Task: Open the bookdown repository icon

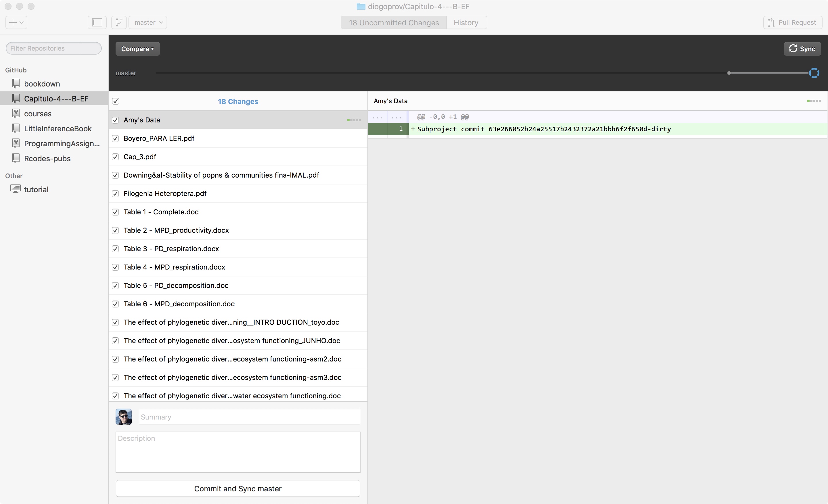Action: tap(16, 84)
